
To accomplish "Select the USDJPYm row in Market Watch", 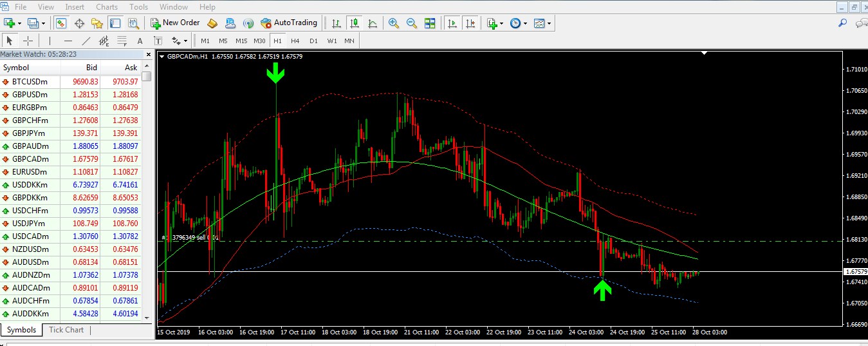I will click(70, 224).
